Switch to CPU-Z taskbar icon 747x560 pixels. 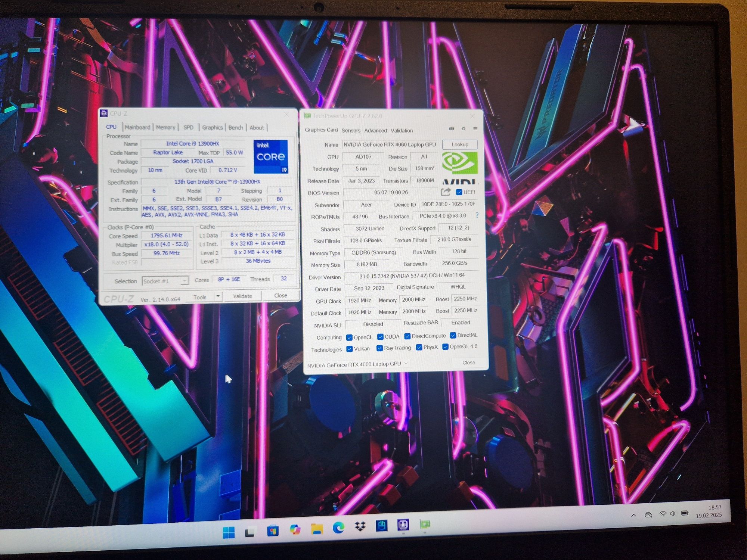click(x=403, y=525)
